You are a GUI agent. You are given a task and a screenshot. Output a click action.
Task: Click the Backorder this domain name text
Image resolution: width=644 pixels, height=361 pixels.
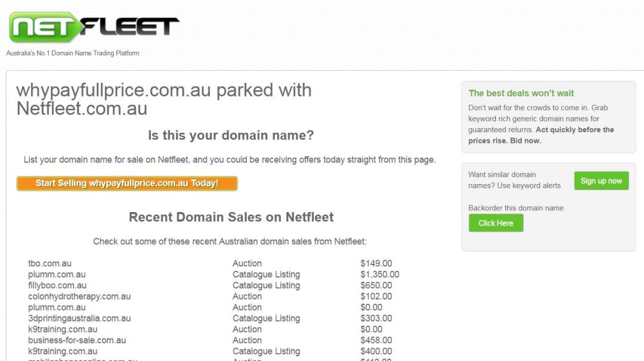[516, 208]
